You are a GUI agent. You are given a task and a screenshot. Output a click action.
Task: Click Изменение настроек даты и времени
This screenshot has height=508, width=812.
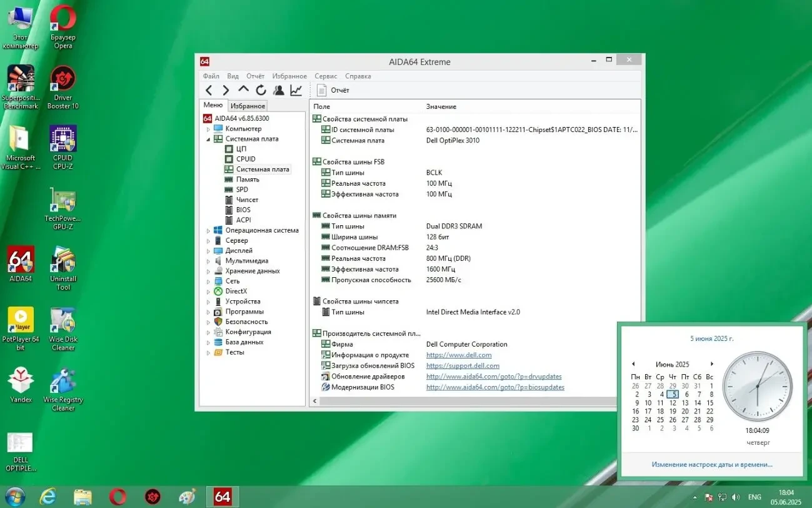(711, 464)
